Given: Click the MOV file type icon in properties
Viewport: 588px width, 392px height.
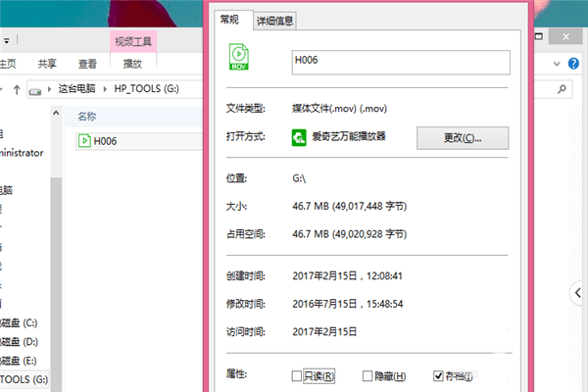Looking at the screenshot, I should [x=239, y=57].
